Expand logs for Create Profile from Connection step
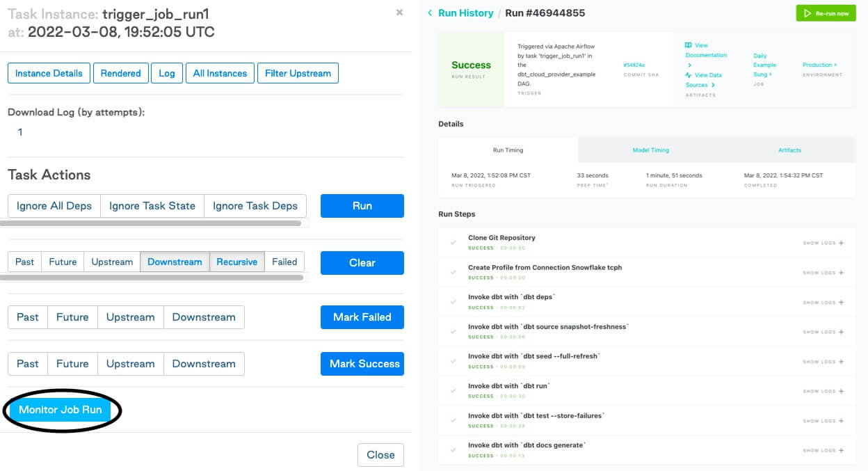Image resolution: width=868 pixels, height=471 pixels. [x=823, y=273]
